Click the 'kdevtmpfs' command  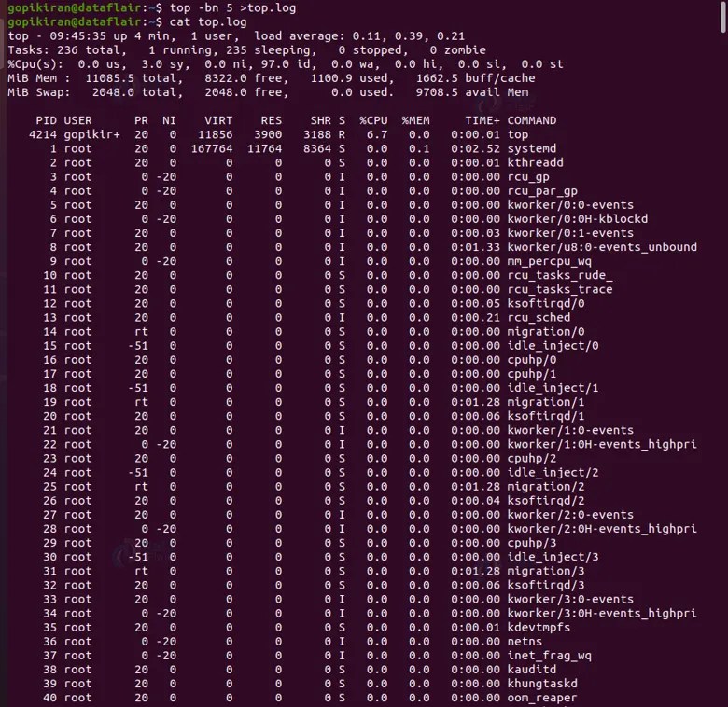539,627
